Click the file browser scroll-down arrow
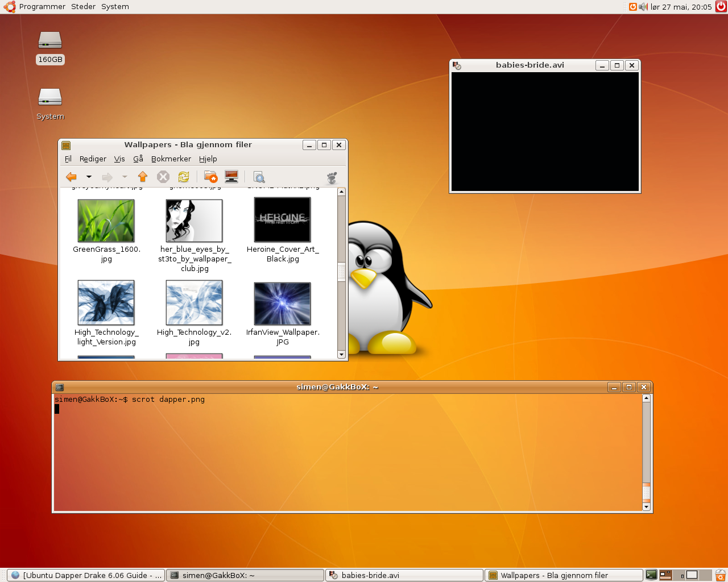The image size is (728, 582). coord(341,355)
